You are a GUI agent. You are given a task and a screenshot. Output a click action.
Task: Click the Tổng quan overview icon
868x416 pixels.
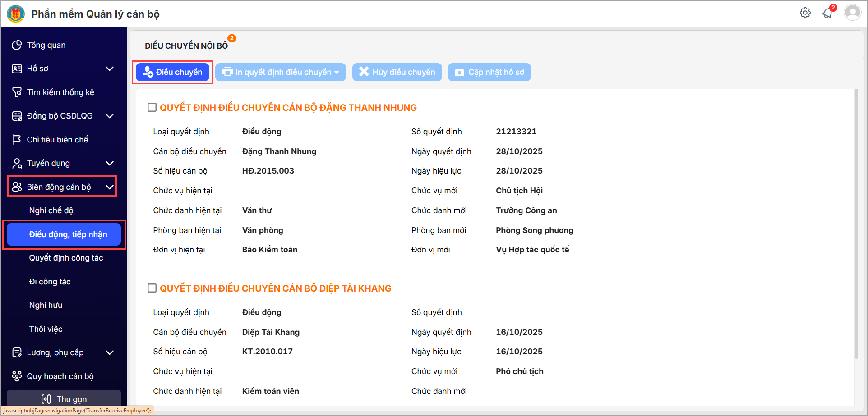[x=17, y=45]
